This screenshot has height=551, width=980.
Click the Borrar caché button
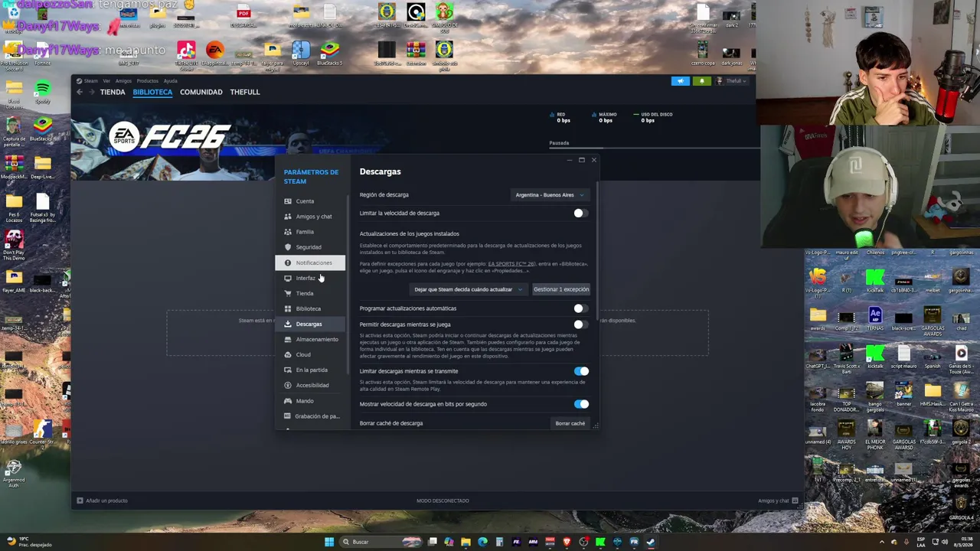[570, 423]
